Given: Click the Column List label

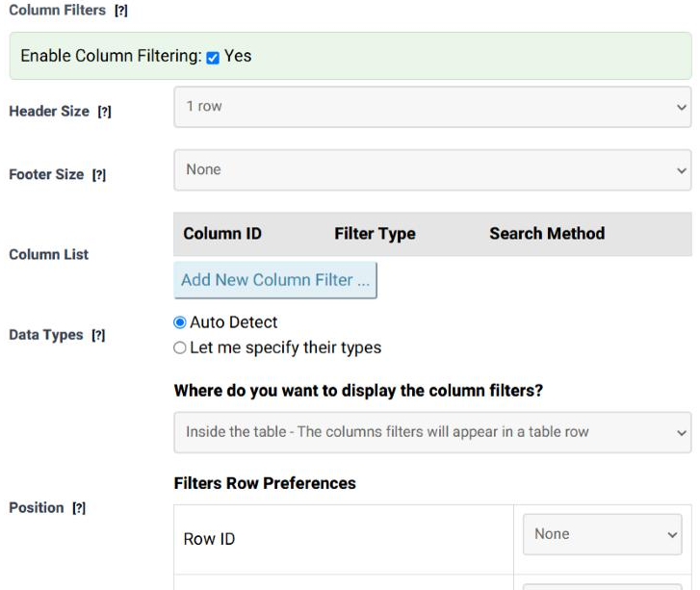Looking at the screenshot, I should (49, 254).
